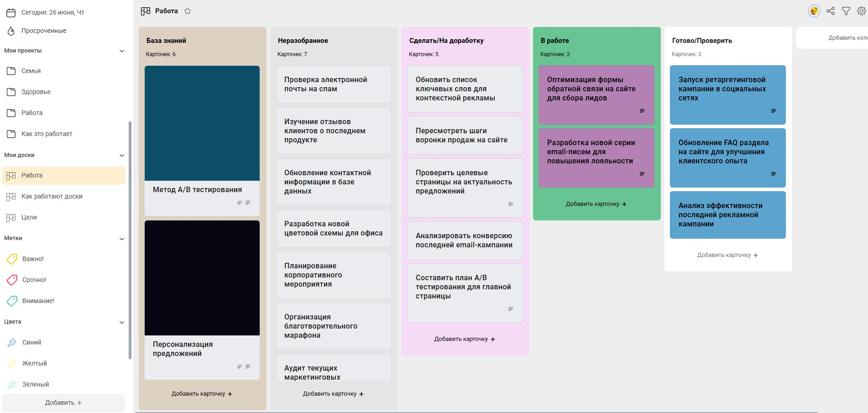Viewport: 868px width, 413px height.
Task: Click the user avatar icon
Action: point(814,11)
